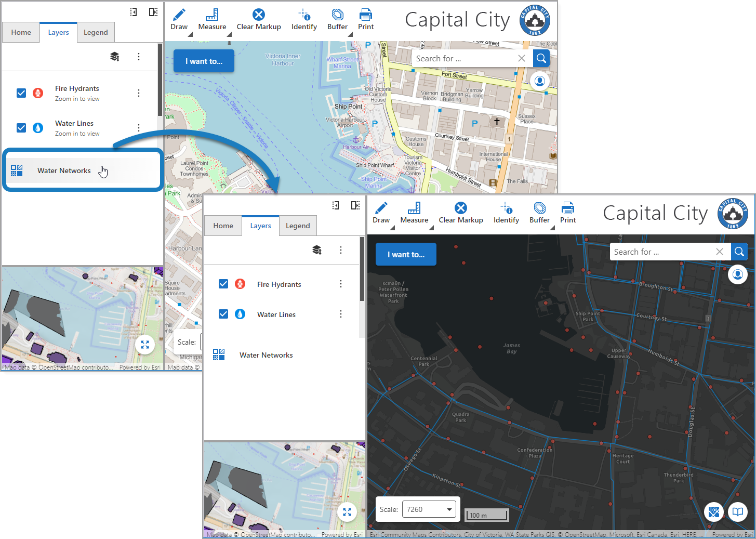Select Identify tool in dark-map toolbar

(506, 213)
